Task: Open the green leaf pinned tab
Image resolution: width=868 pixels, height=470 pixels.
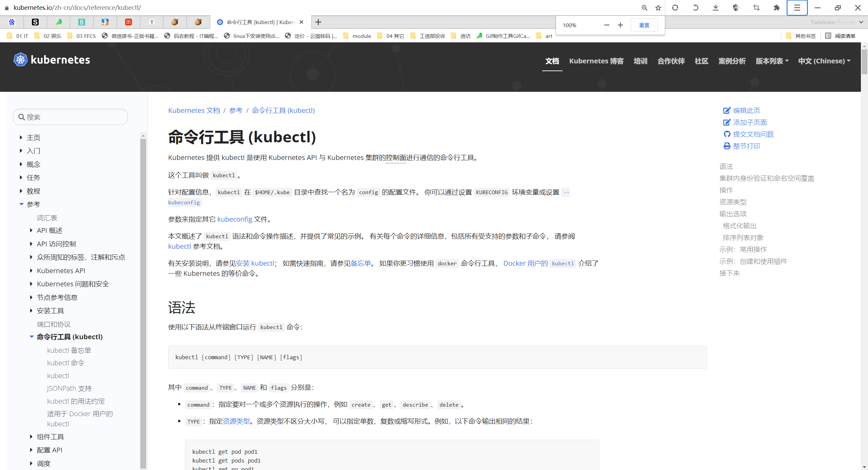Action: pos(59,22)
